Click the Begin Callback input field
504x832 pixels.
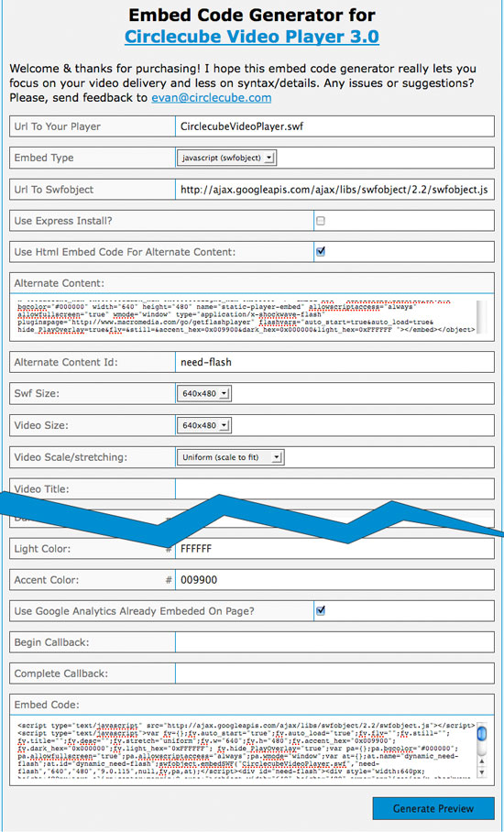click(x=334, y=642)
